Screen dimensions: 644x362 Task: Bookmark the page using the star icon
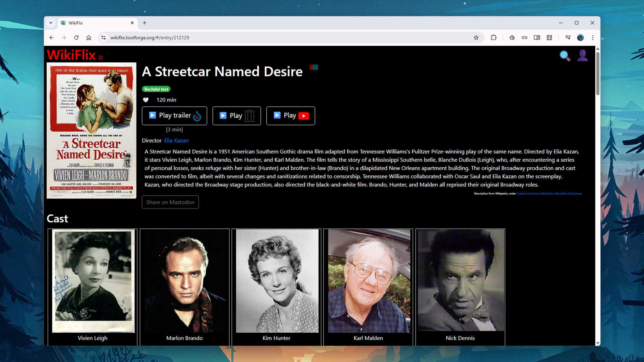tap(476, 37)
